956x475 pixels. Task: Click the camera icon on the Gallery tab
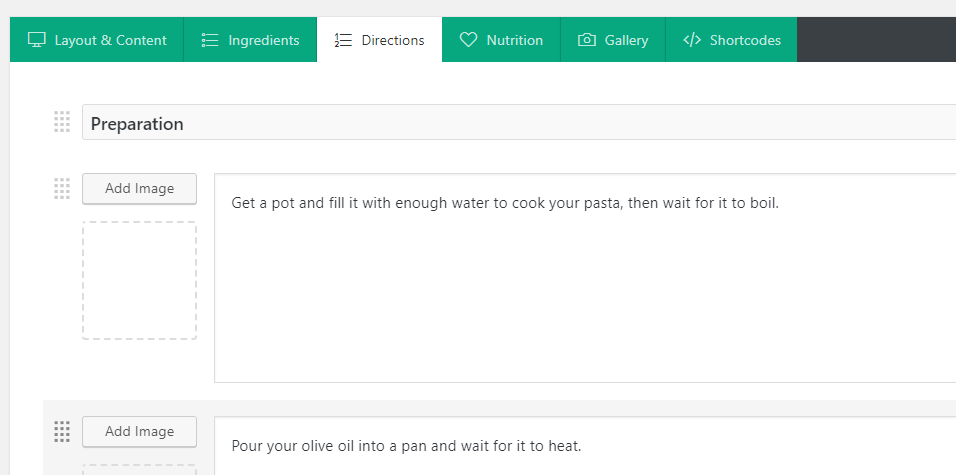tap(587, 40)
